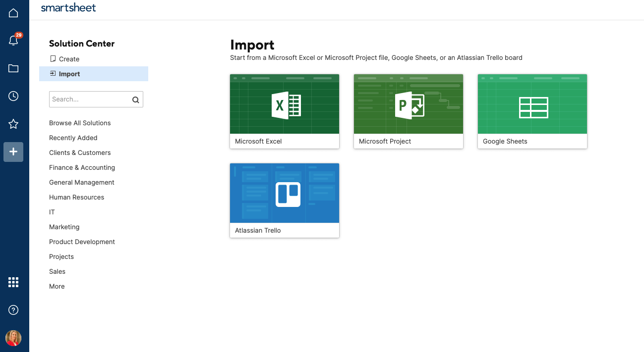
Task: Open the Projects category
Action: pos(61,256)
